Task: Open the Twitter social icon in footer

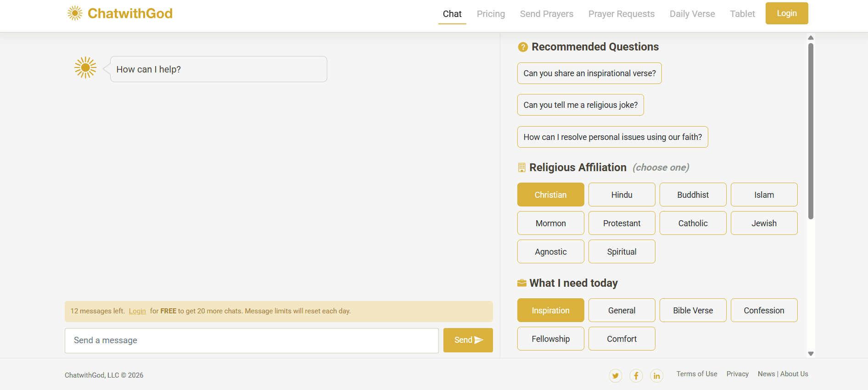Action: coord(615,376)
